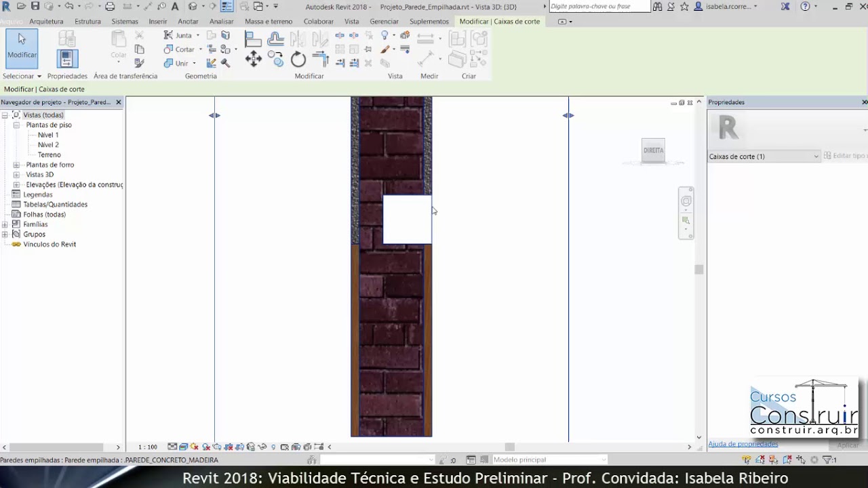
Task: Switch to the Inserir ribbon tab
Action: click(158, 22)
